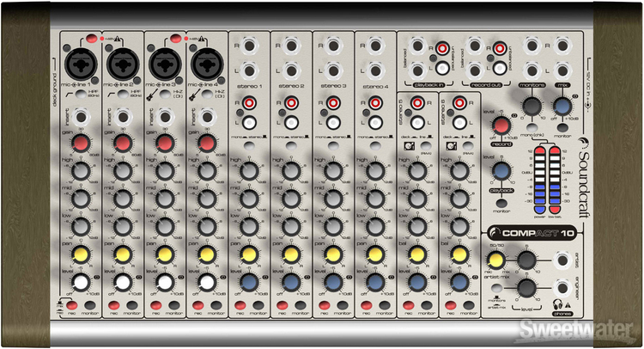Click the blue mix master level knob
This screenshot has height=349, width=644.
562,106
